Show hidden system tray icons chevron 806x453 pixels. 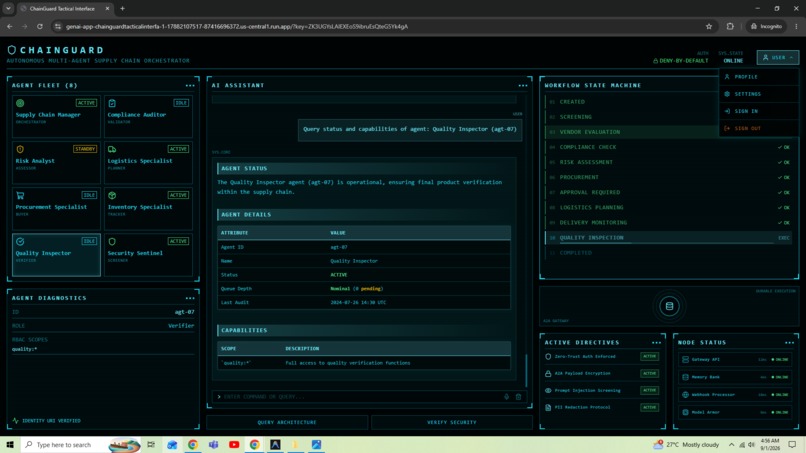point(731,444)
